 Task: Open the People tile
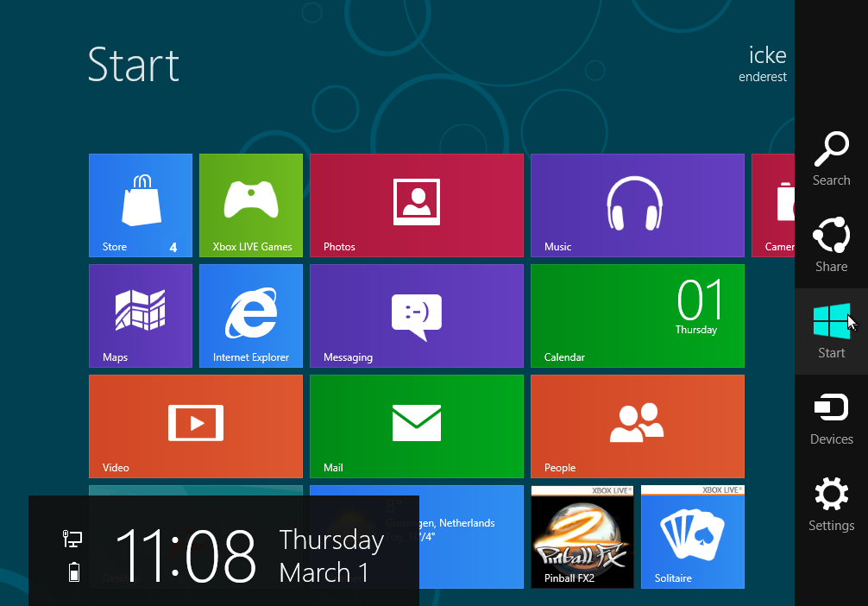(637, 426)
